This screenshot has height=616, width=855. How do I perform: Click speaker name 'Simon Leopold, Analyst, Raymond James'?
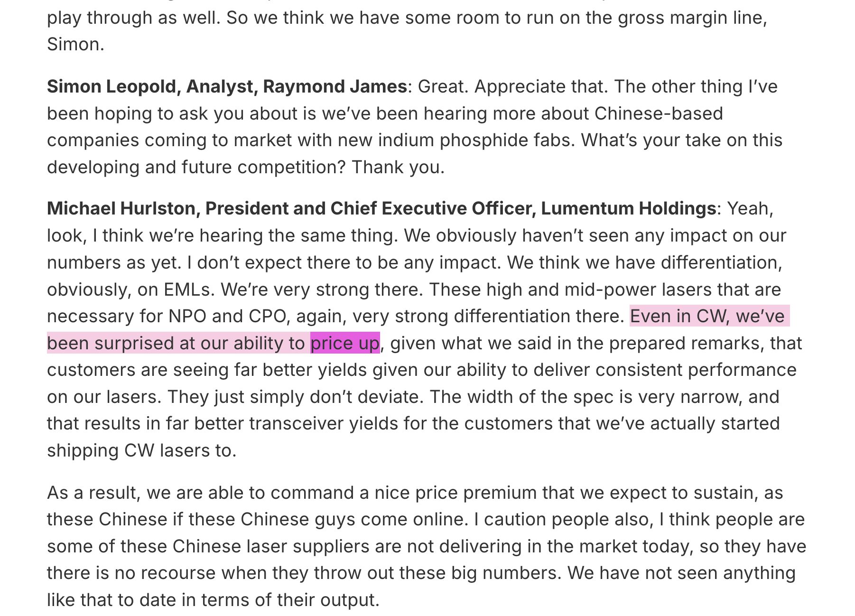point(227,86)
